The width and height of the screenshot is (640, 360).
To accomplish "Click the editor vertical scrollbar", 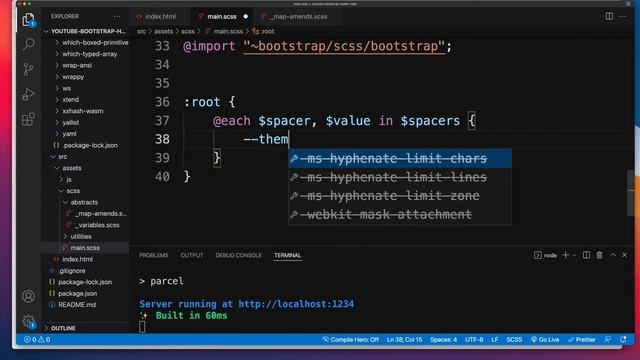I will [x=631, y=193].
